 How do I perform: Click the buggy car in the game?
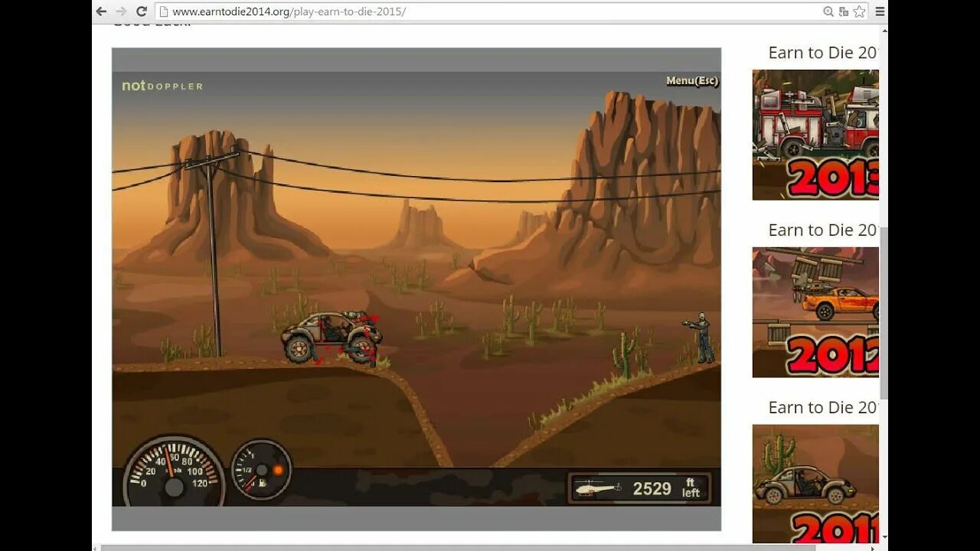click(x=331, y=337)
